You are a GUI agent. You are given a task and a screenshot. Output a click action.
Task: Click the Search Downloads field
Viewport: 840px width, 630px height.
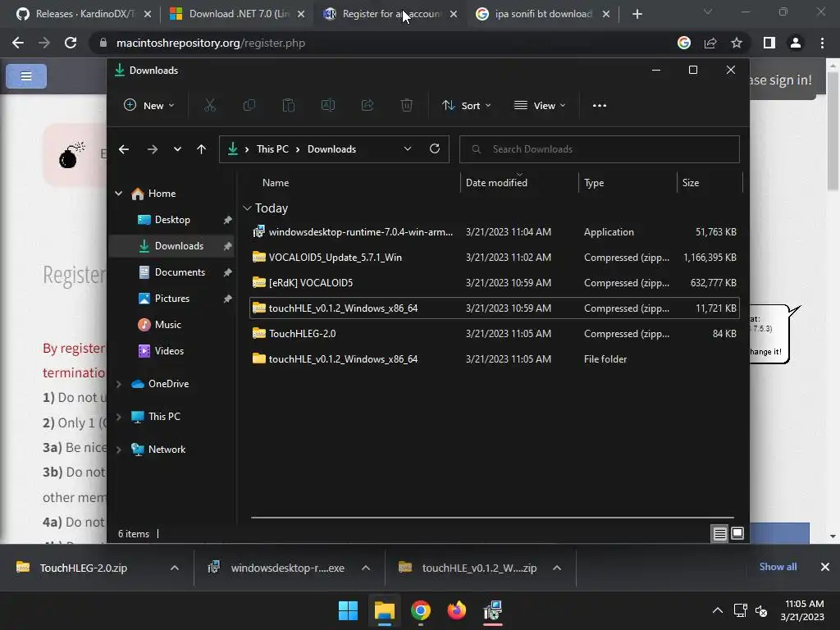point(600,149)
